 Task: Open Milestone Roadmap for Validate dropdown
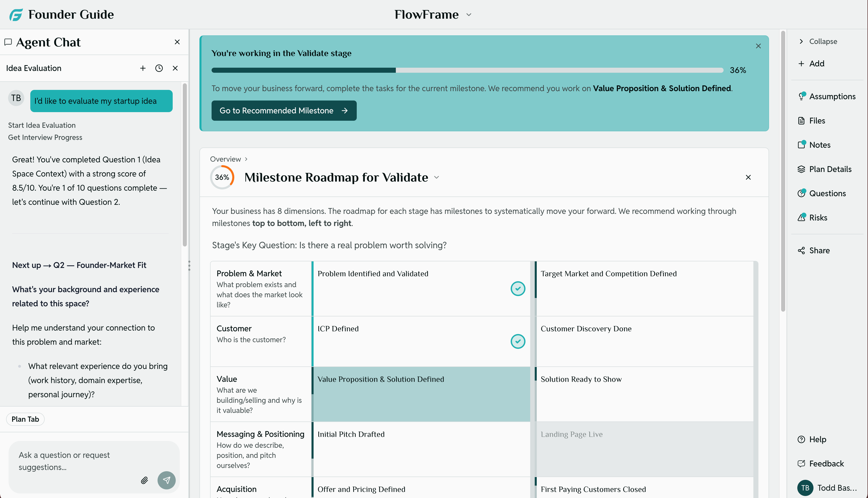(437, 177)
